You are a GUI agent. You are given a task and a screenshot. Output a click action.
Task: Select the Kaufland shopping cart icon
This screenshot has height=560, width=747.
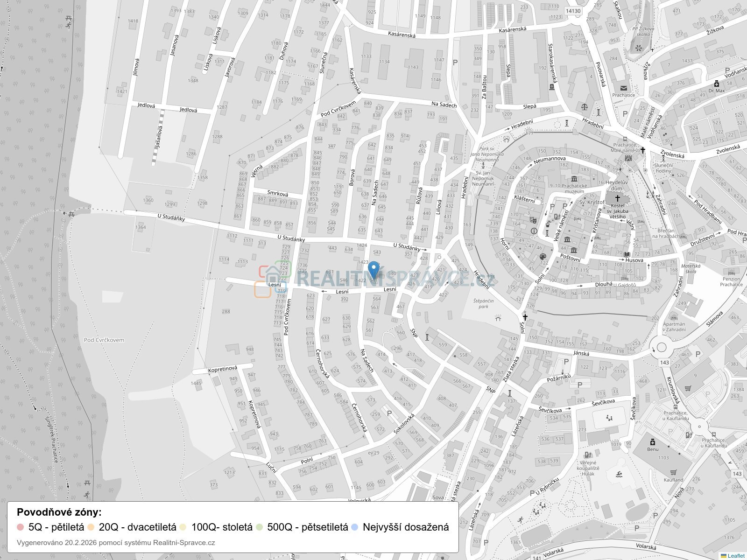[x=673, y=472]
